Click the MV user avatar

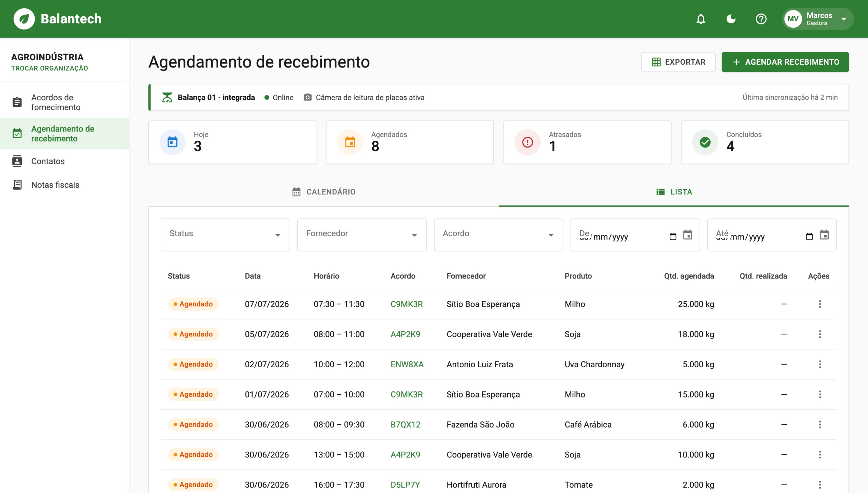click(x=793, y=19)
